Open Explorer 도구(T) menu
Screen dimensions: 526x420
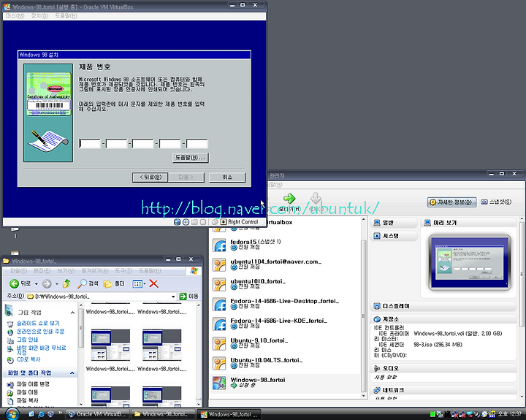point(123,270)
